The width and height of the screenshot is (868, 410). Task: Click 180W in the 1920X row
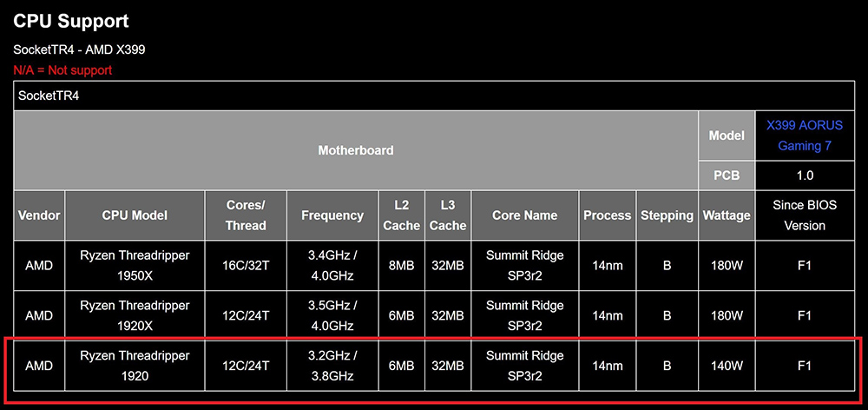[727, 316]
